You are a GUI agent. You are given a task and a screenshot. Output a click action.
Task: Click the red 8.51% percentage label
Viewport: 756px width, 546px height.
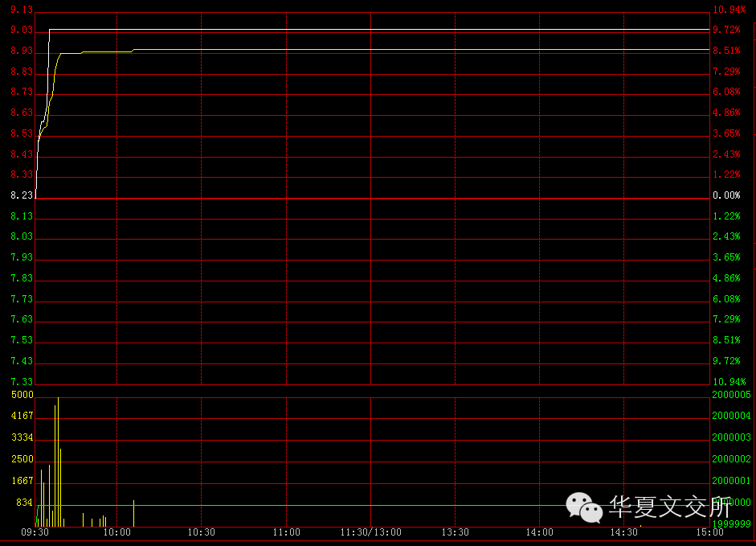(726, 51)
